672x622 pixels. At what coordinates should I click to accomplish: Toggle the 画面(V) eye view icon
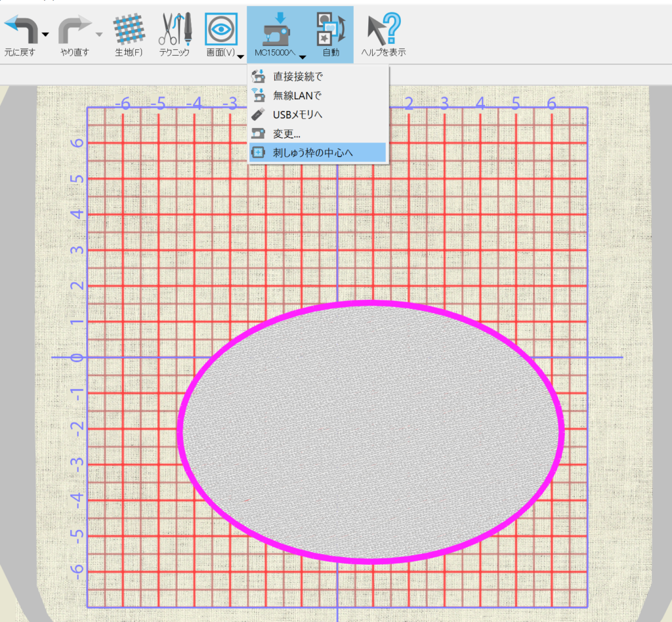220,29
